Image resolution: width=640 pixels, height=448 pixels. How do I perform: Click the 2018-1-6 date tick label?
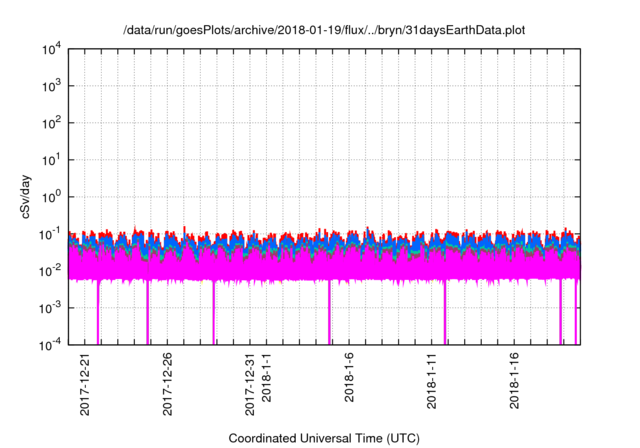pyautogui.click(x=349, y=377)
